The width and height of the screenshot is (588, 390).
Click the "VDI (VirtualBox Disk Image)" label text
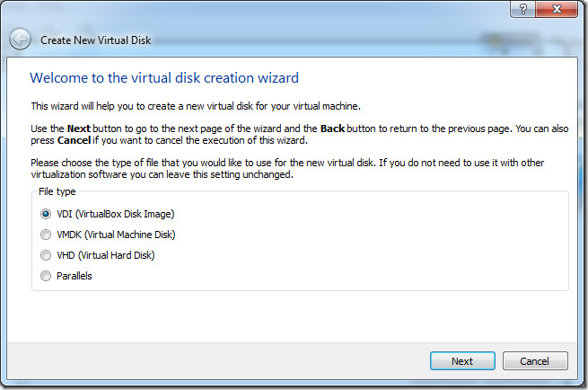coord(116,214)
